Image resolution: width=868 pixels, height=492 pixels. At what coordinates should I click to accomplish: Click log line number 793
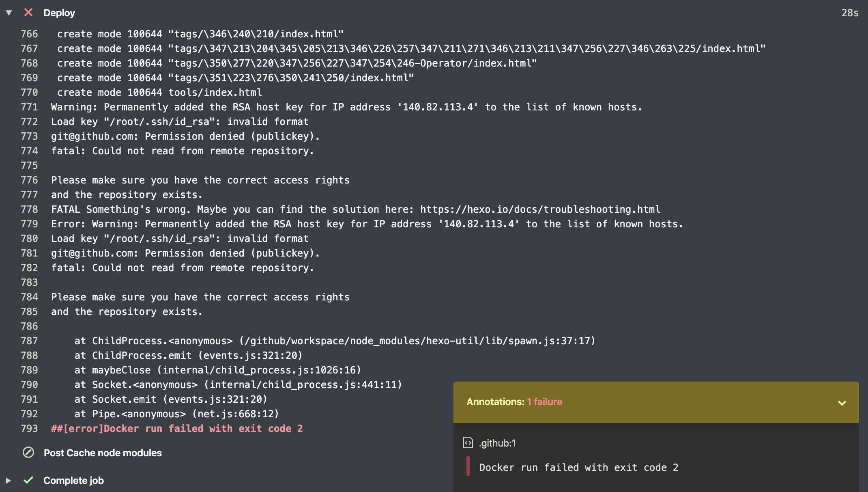[29, 429]
